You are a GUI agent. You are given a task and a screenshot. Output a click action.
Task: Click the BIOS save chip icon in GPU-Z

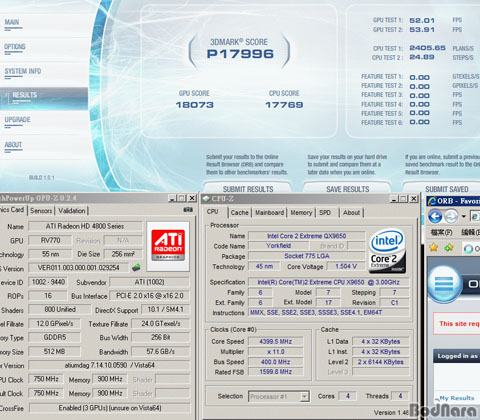(x=136, y=267)
